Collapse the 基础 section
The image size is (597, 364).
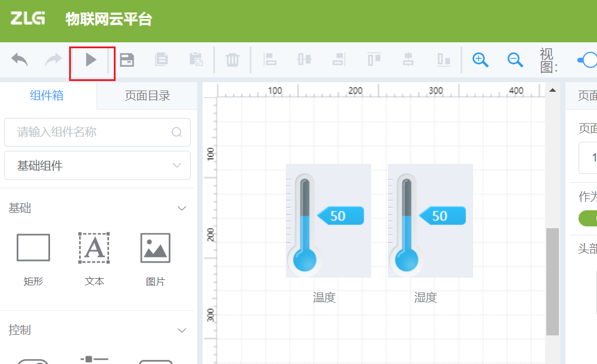coord(182,208)
